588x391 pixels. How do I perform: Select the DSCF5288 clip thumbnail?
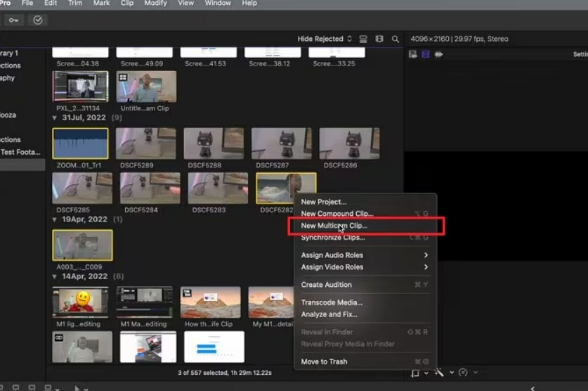[214, 143]
